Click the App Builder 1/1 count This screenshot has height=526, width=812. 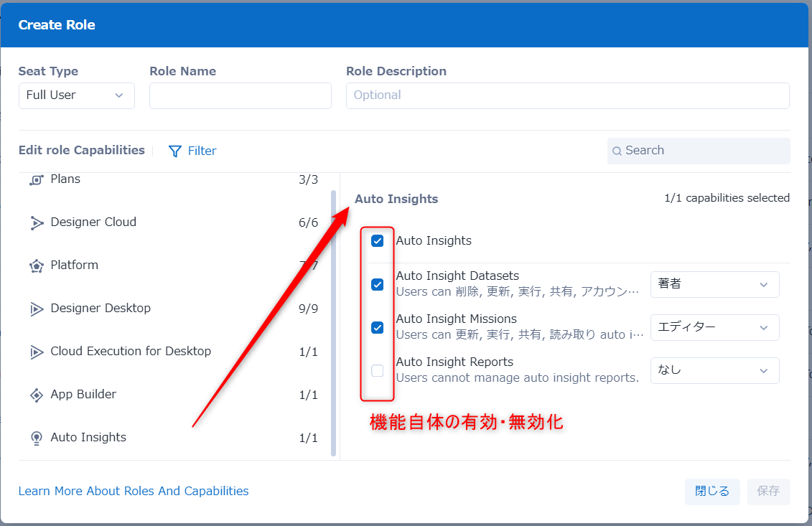(x=308, y=395)
